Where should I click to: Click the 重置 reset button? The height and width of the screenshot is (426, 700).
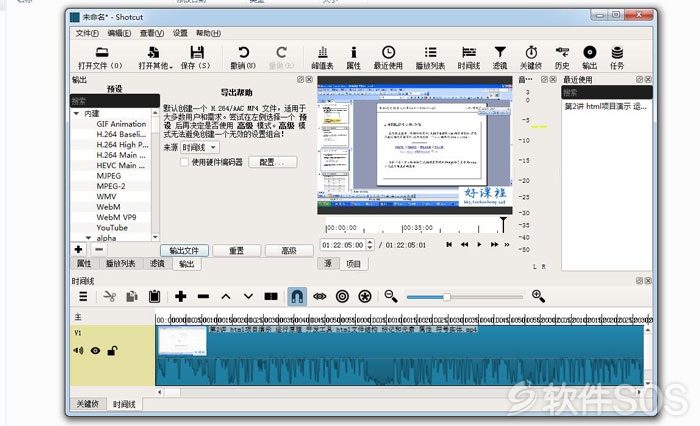(x=237, y=251)
